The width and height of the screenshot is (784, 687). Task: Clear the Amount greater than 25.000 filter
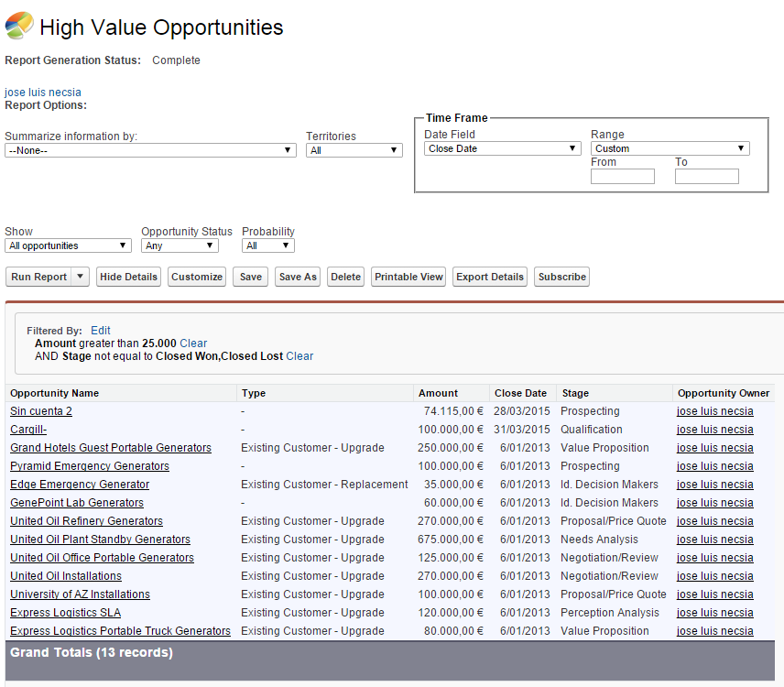point(193,343)
